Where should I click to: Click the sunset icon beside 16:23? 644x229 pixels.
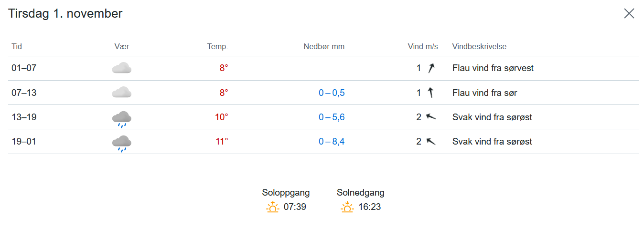click(x=347, y=207)
